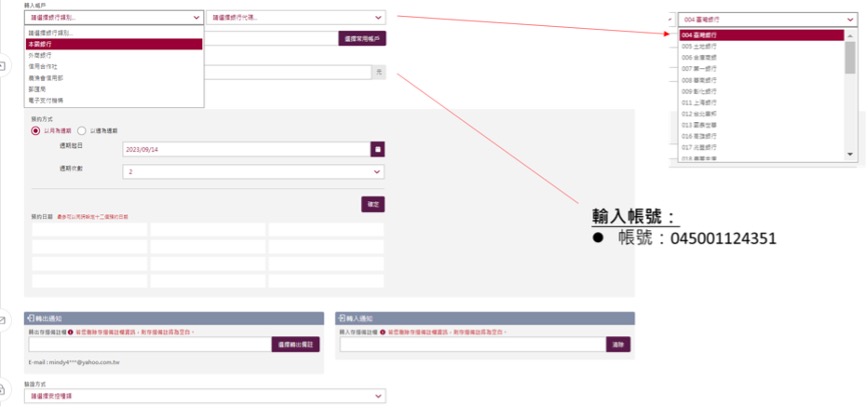This screenshot has width=868, height=408.
Task: Click the bank code list scrollbar thumb
Action: [x=850, y=57]
